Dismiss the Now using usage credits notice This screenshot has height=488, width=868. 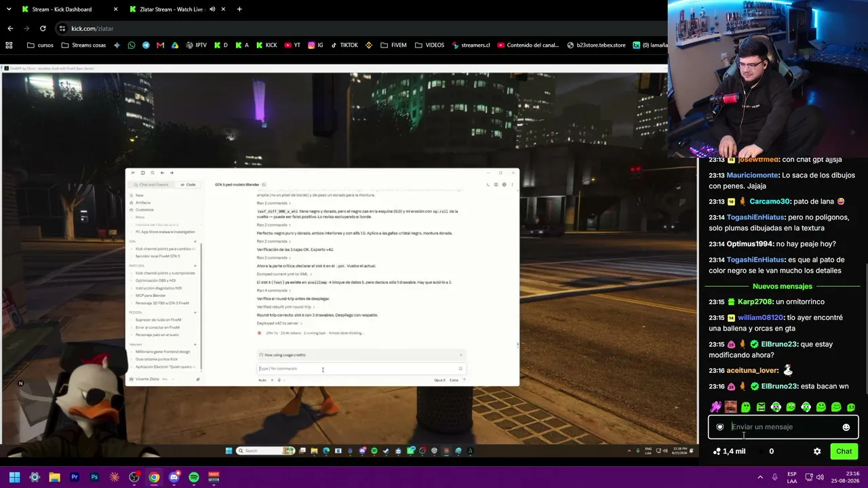[x=460, y=354]
